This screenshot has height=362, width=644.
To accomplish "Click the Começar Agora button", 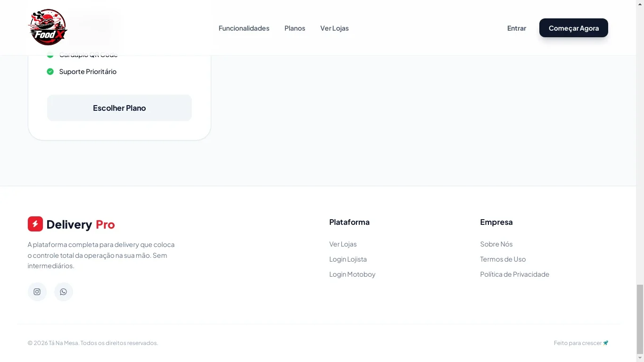I will pos(574,28).
